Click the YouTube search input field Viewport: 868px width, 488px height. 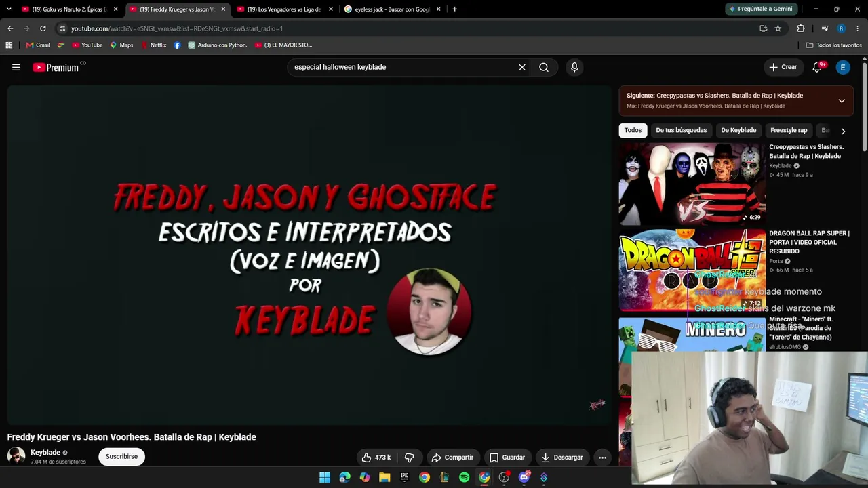[402, 67]
